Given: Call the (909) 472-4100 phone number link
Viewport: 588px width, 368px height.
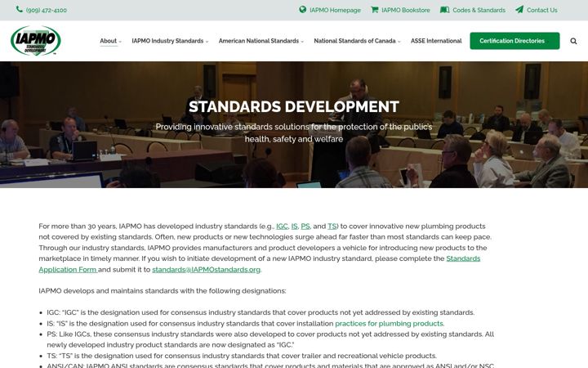Looking at the screenshot, I should [x=47, y=10].
